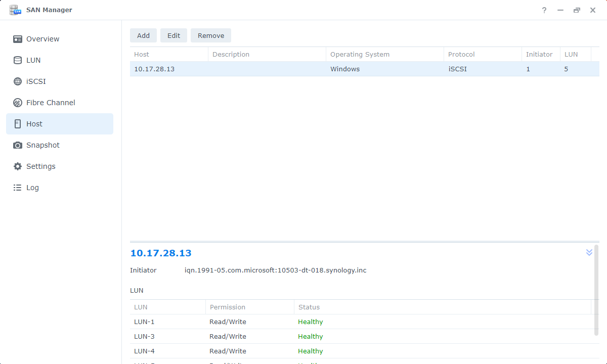Click the Log list icon
Screen dimensions: 607x364
pos(18,188)
